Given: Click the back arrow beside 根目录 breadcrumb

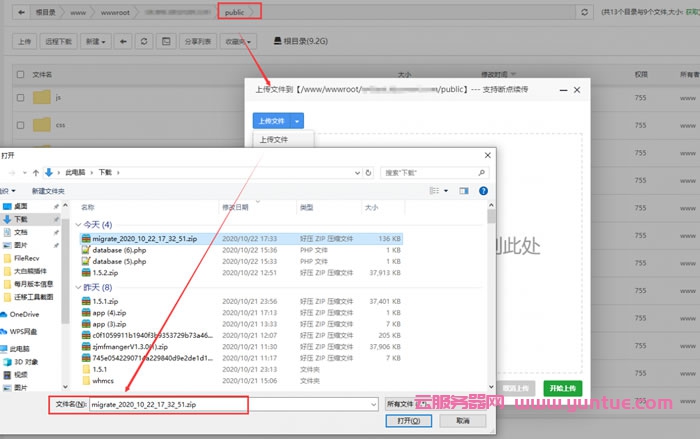Looking at the screenshot, I should [20, 12].
